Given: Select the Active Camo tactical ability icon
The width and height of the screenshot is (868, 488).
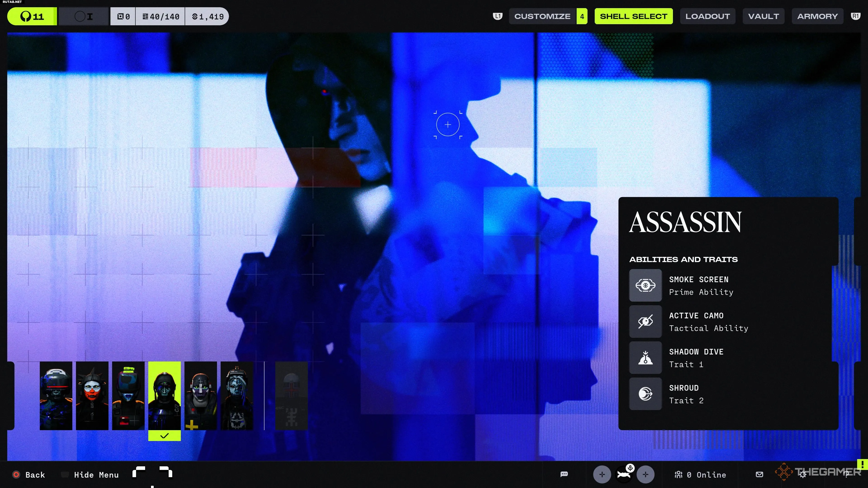Looking at the screenshot, I should coord(645,321).
